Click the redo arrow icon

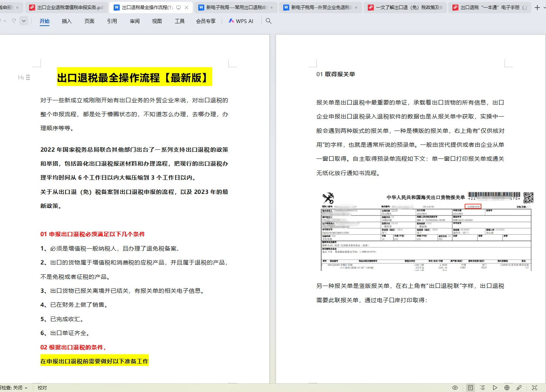[14, 20]
